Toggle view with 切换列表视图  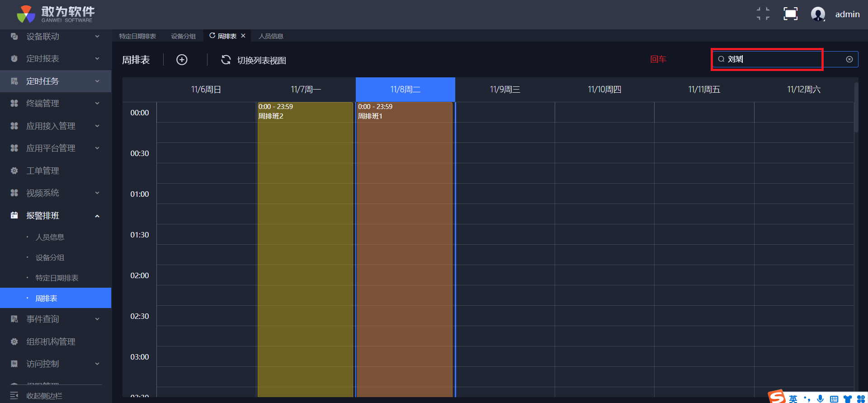(x=261, y=60)
